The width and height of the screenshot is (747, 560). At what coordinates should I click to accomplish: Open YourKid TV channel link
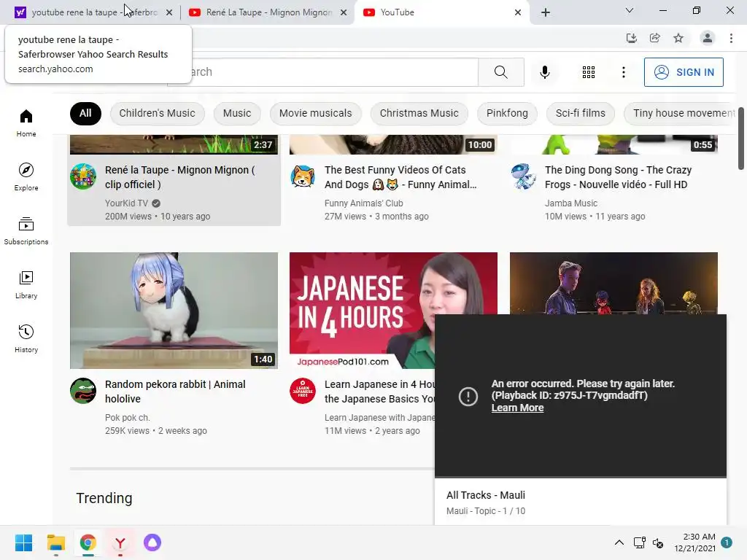pos(127,203)
